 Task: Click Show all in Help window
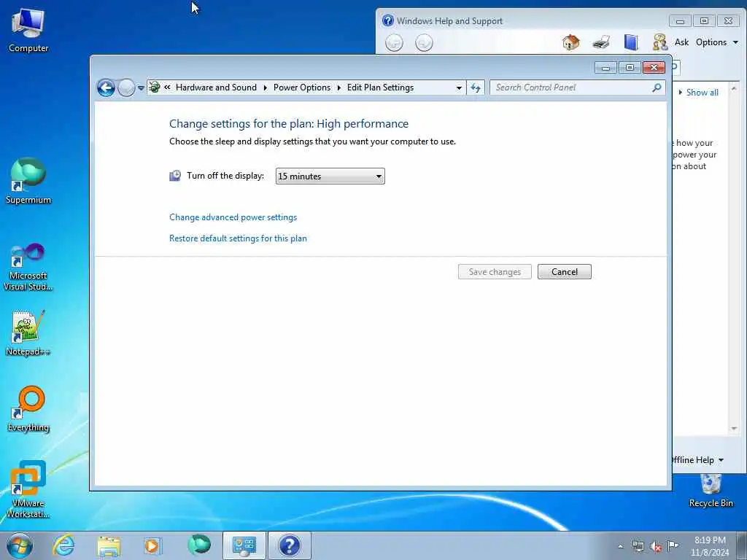coord(703,93)
